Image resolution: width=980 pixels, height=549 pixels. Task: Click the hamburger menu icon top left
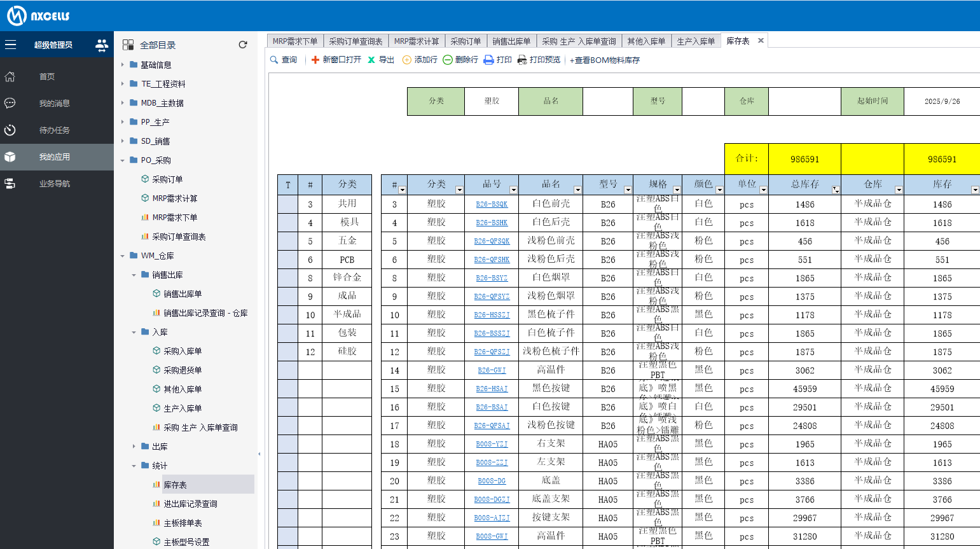click(x=10, y=45)
